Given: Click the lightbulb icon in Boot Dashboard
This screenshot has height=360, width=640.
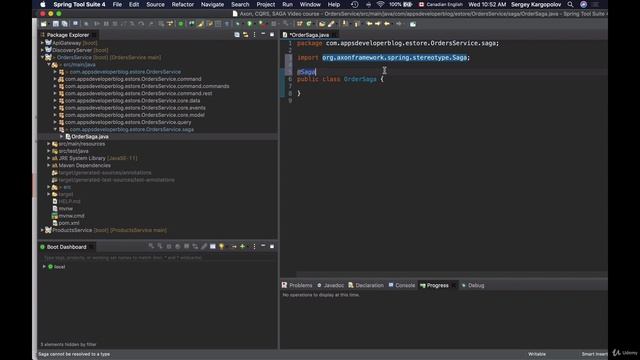Looking at the screenshot, I should [x=222, y=247].
